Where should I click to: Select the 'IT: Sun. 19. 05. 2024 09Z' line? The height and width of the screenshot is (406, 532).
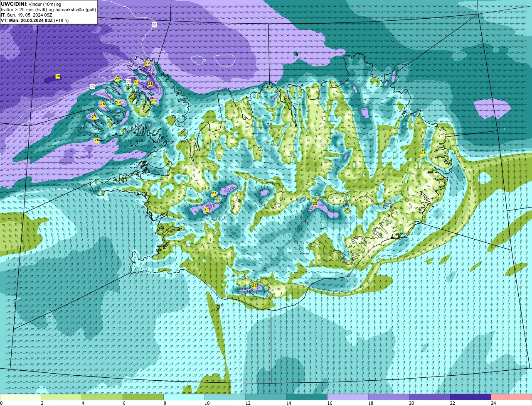(27, 15)
